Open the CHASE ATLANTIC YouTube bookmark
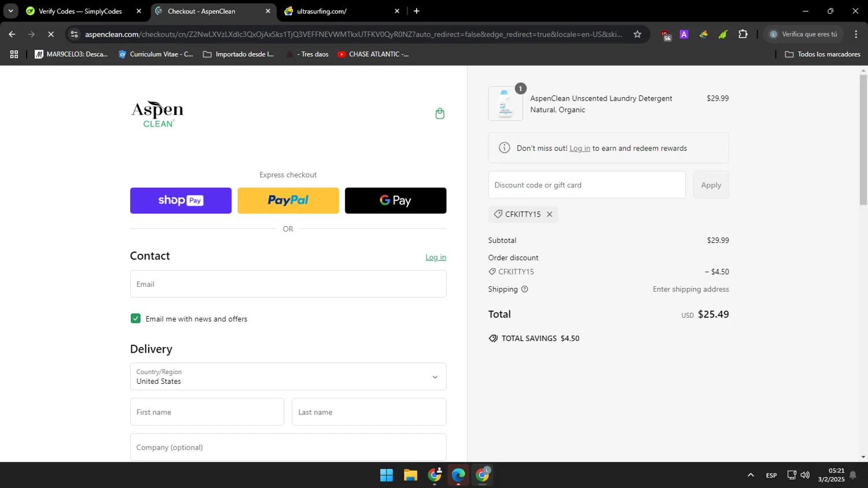 click(373, 54)
